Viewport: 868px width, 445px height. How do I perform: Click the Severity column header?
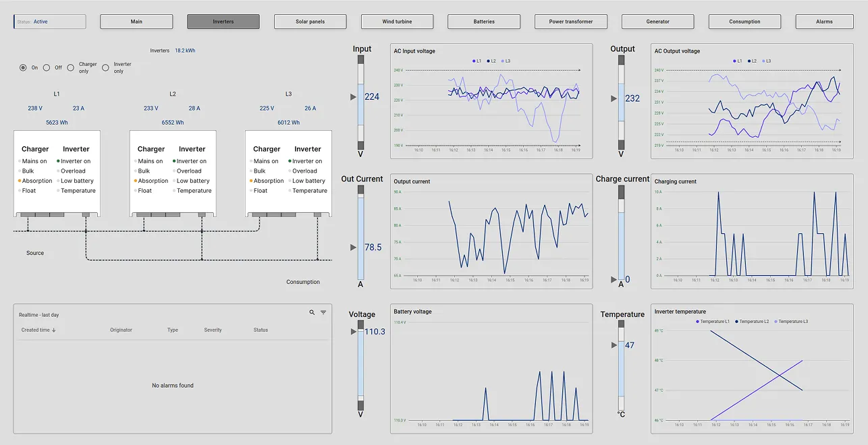tap(213, 330)
